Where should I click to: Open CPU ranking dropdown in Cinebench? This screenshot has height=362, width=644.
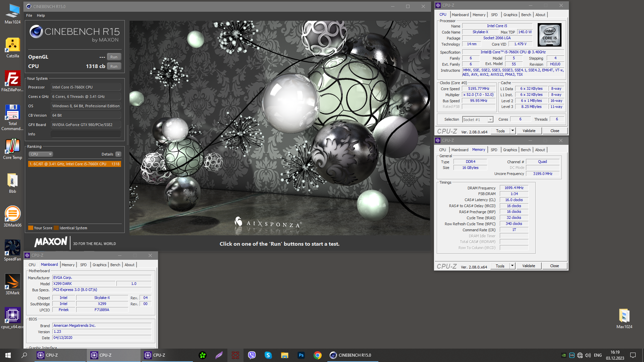41,154
